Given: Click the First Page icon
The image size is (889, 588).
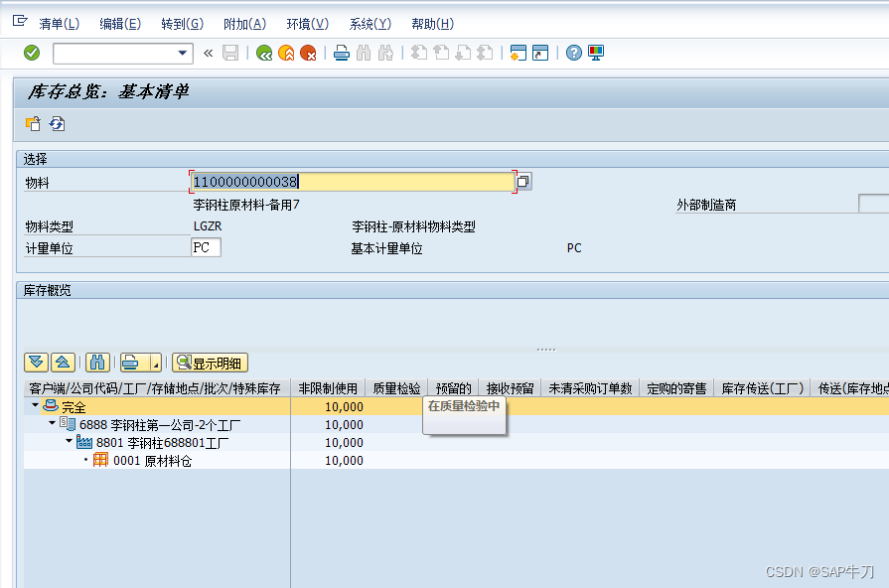Looking at the screenshot, I should tap(419, 54).
